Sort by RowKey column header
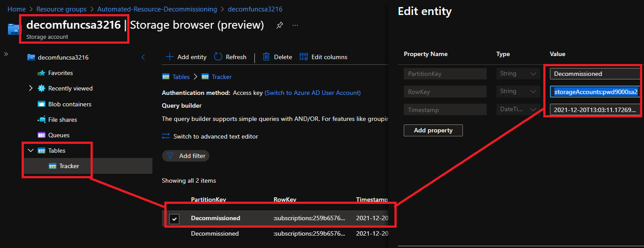644x248 pixels. (285, 199)
